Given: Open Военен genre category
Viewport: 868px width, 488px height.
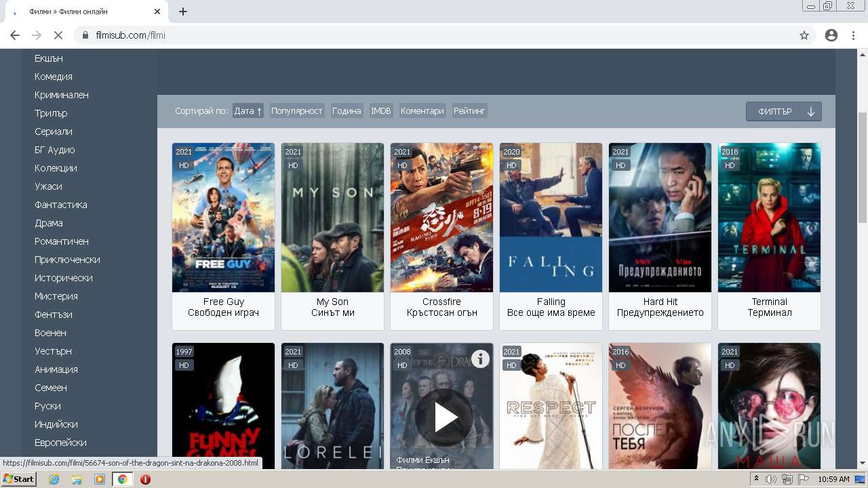Looking at the screenshot, I should pos(50,333).
